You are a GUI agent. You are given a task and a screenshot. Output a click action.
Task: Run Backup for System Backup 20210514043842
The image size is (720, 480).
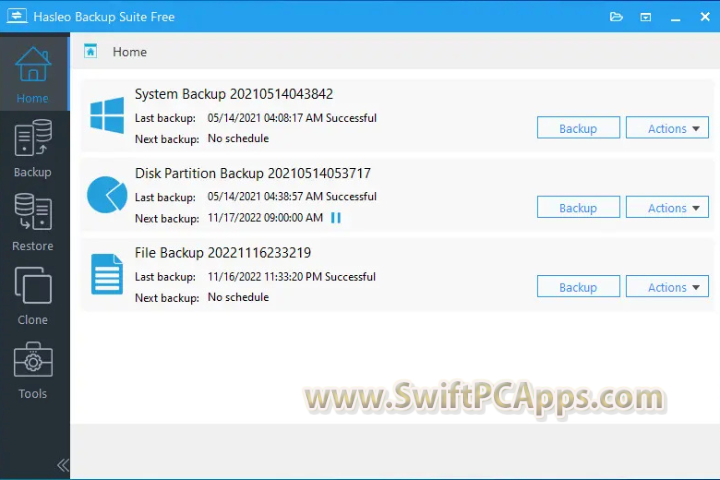coord(578,128)
